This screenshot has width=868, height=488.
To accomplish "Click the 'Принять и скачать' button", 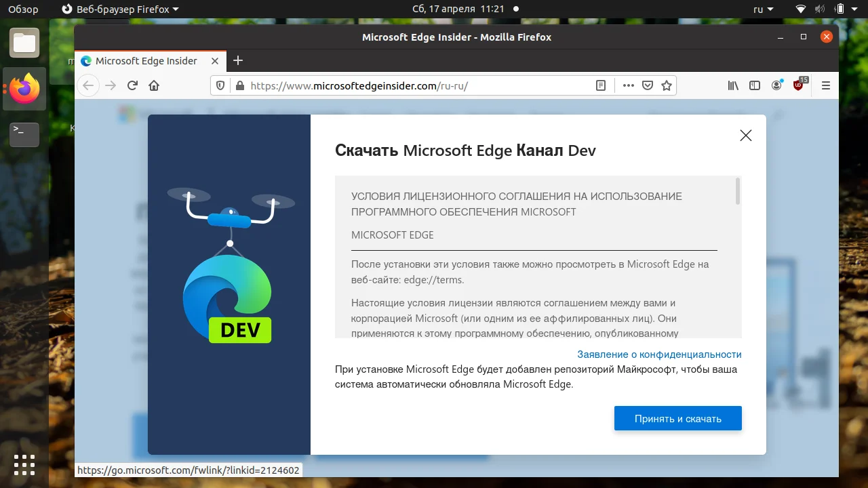I will [677, 418].
